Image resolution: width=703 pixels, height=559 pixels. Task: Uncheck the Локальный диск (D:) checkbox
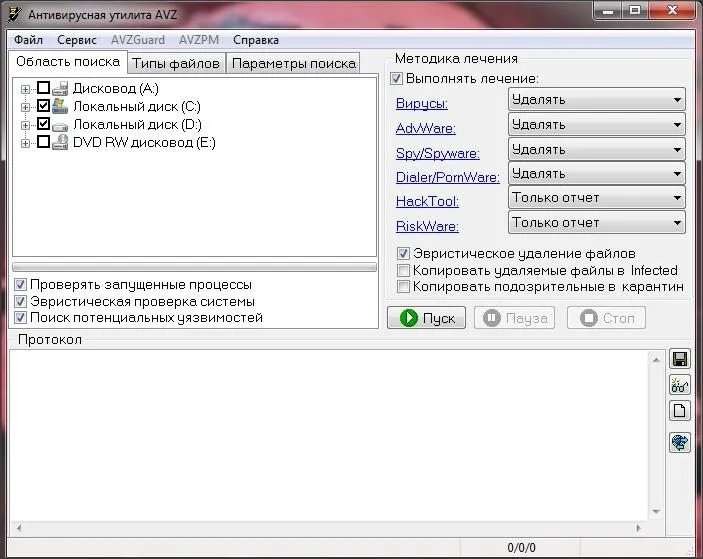pos(43,124)
